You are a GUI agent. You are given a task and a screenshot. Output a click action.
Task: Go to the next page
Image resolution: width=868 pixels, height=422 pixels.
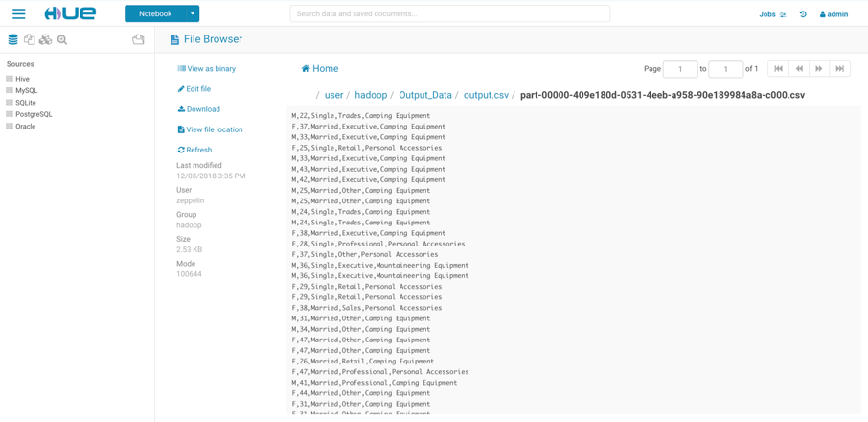tap(819, 69)
